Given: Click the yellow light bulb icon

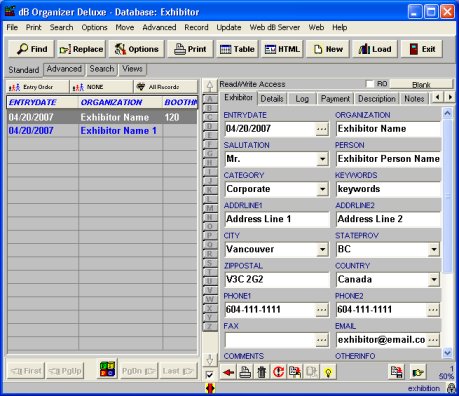Looking at the screenshot, I should [x=328, y=372].
